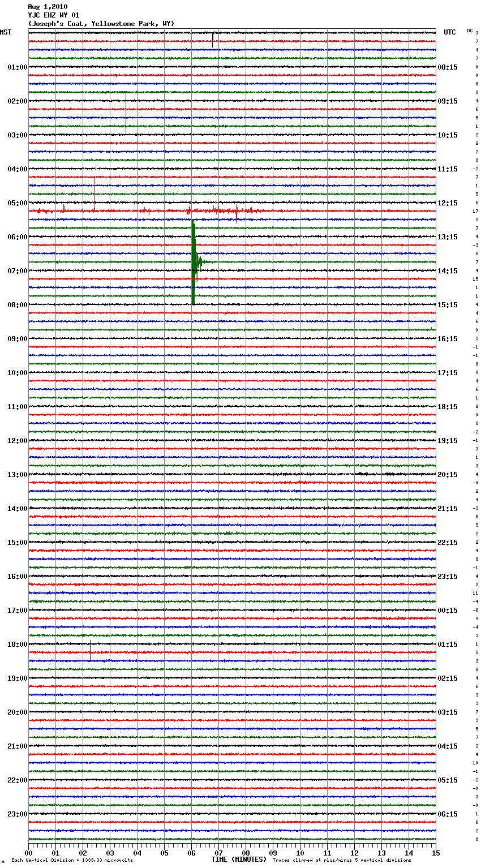Select the 10:00 MST time label

point(18,373)
